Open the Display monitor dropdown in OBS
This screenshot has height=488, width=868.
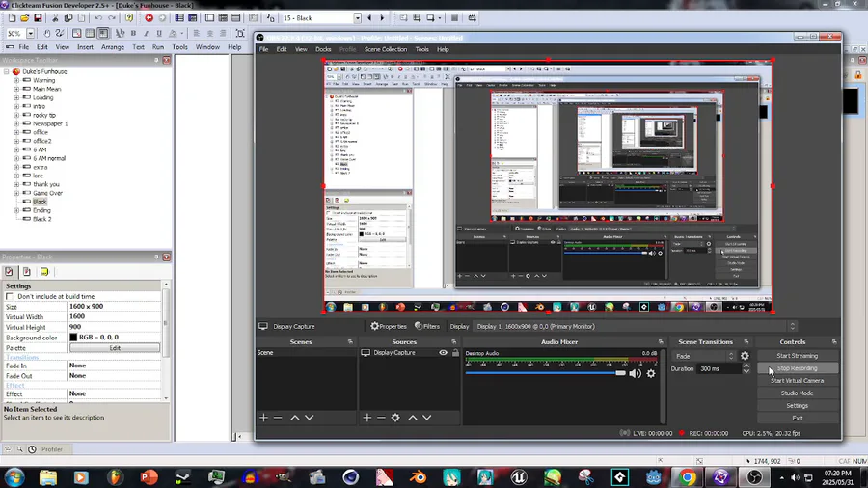(636, 326)
